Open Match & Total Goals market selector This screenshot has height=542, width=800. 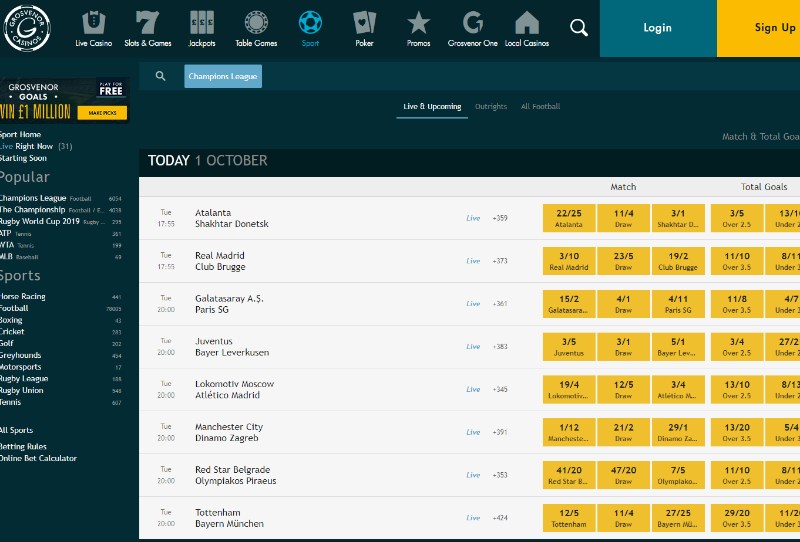[761, 136]
